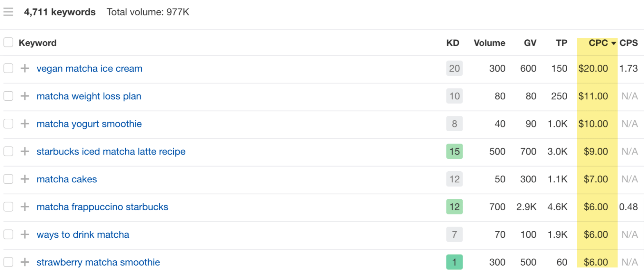Toggle the select-all checkbox in header
Image resolution: width=644 pixels, height=272 pixels.
coord(8,43)
